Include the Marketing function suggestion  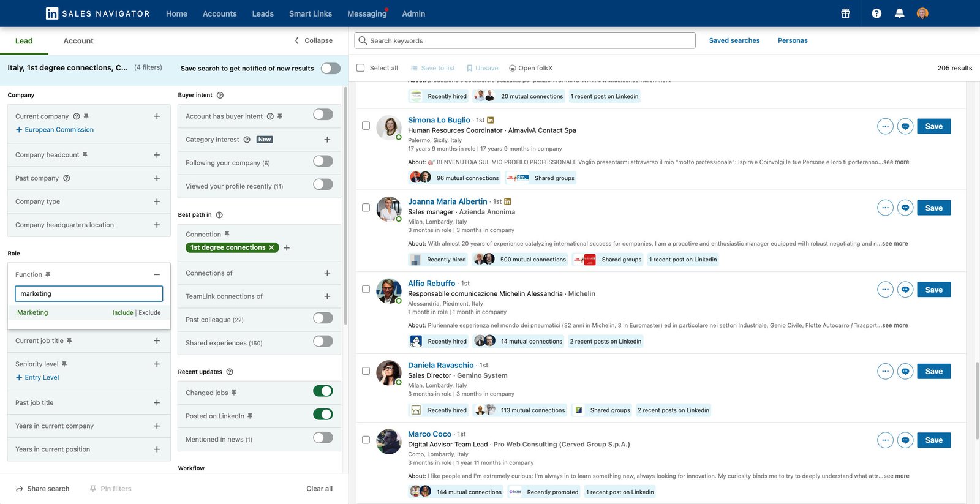123,313
